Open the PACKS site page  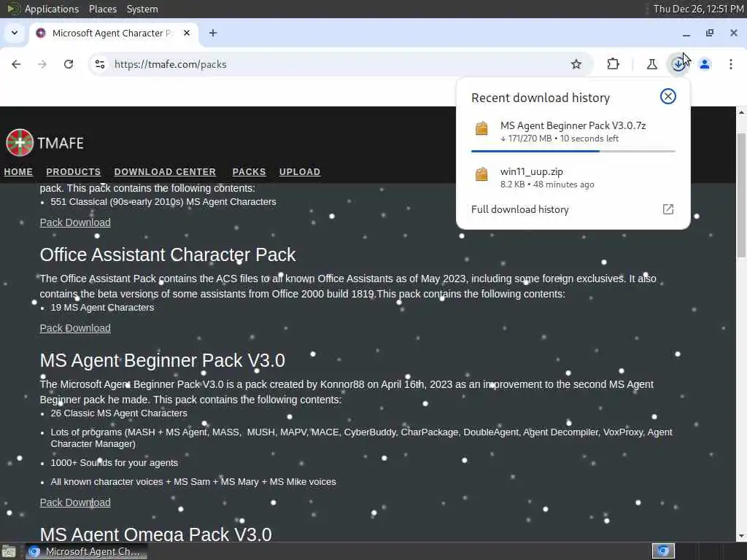249,172
